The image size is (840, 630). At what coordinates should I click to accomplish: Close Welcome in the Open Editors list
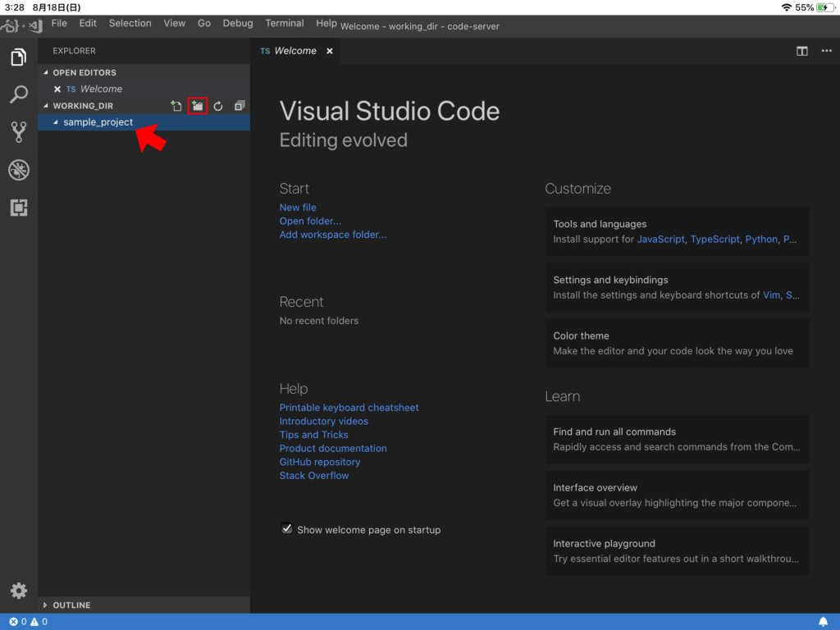point(57,89)
